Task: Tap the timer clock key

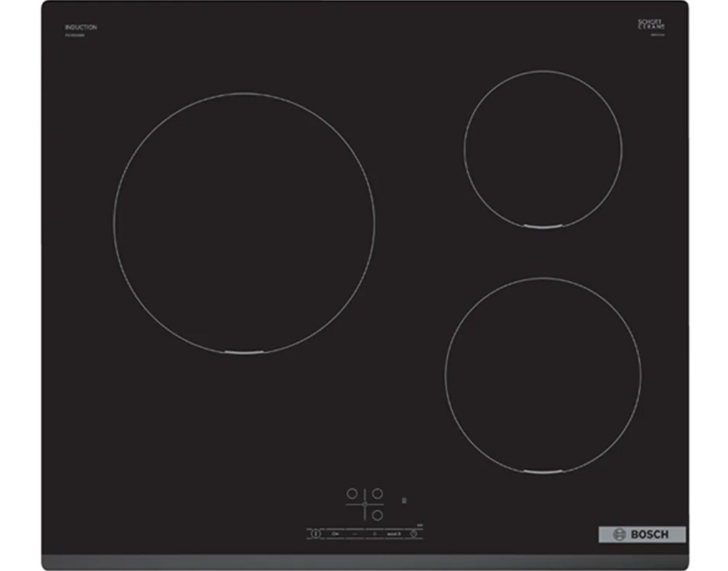Action: coord(414,533)
